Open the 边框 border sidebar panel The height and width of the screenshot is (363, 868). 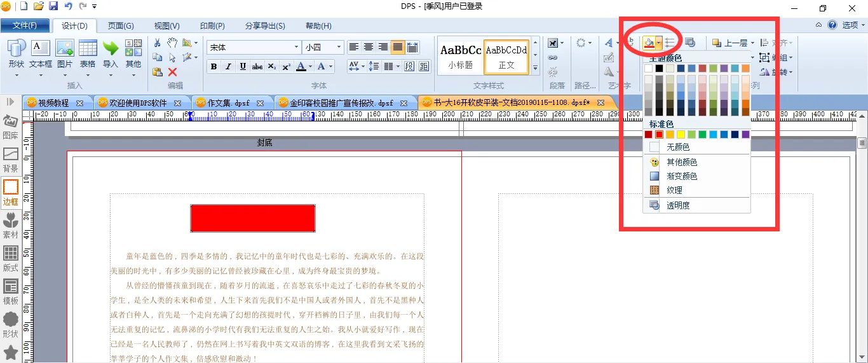11,192
